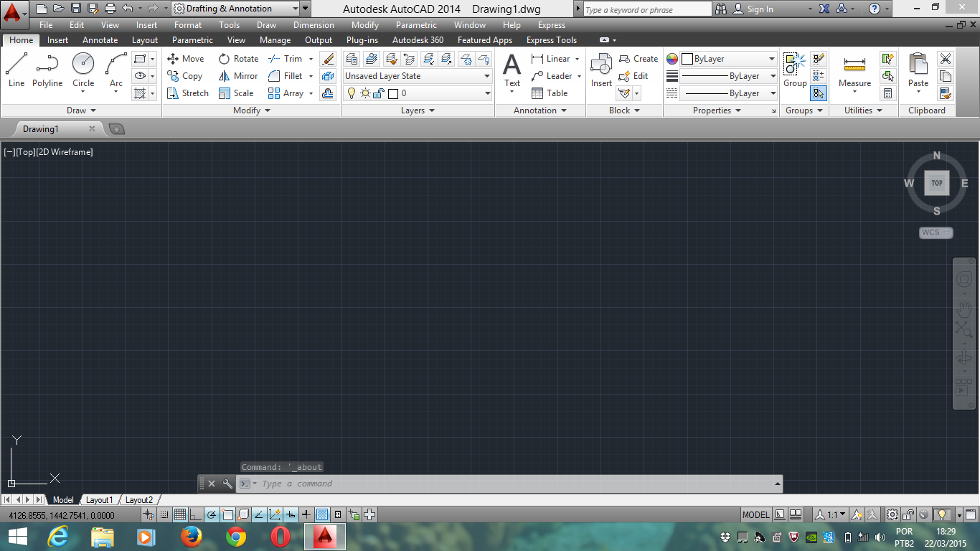Click the keyword search field
Viewport: 980px width, 551px height.
pos(647,9)
